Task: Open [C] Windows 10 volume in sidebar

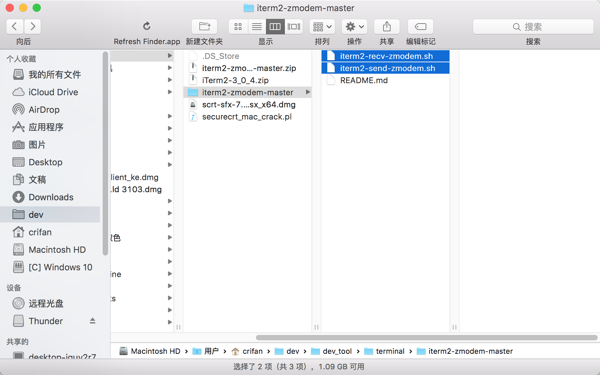Action: click(x=51, y=267)
